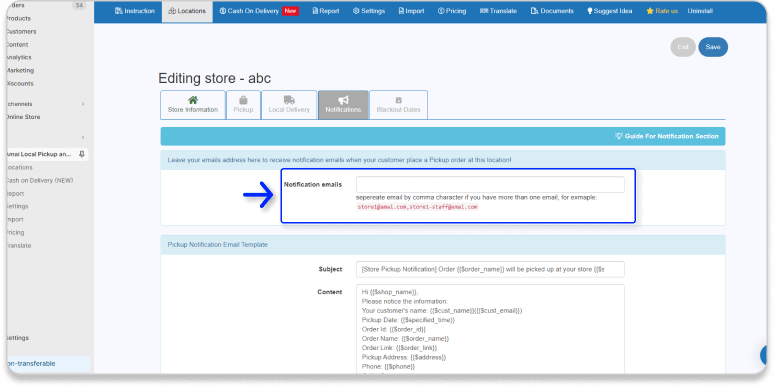This screenshot has height=387, width=775.
Task: Focus the Notification emails input field
Action: [x=490, y=184]
